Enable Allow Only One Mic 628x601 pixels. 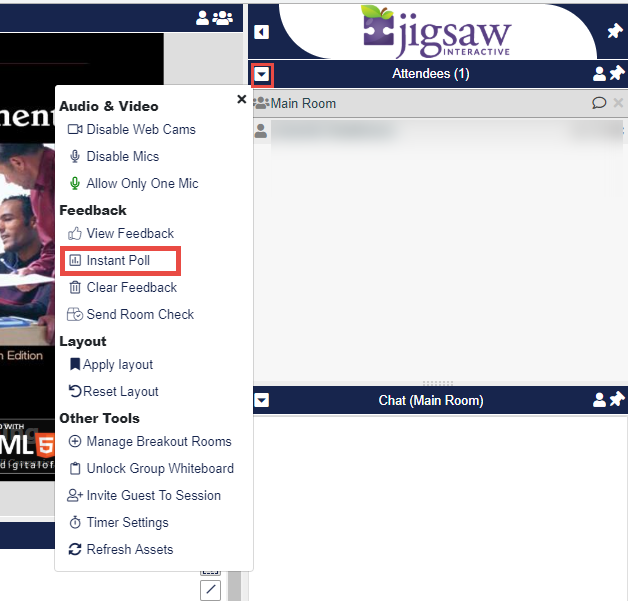pyautogui.click(x=142, y=184)
